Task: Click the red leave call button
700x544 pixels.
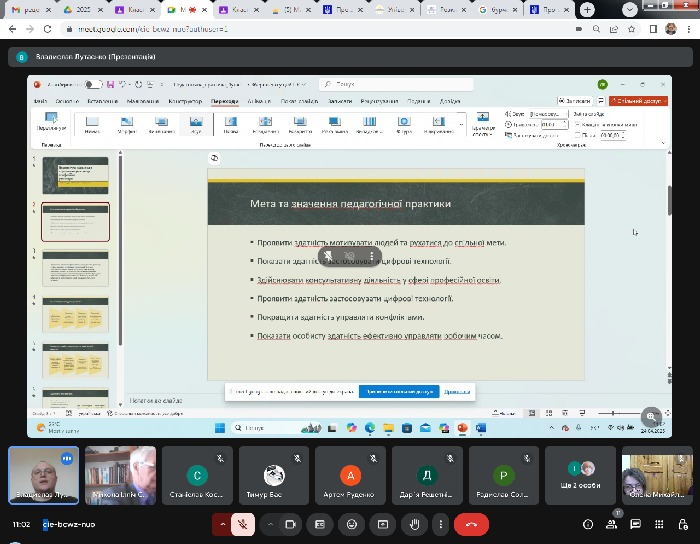Action: [471, 524]
